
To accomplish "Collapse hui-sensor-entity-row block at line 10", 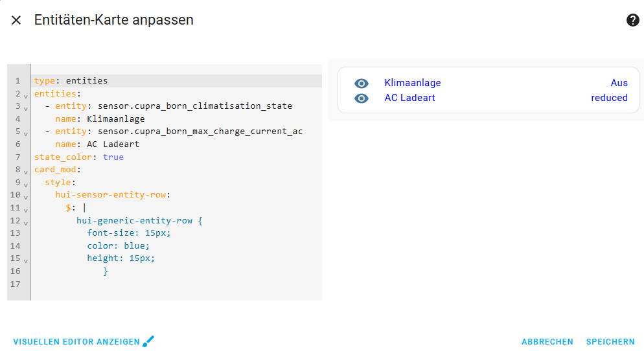I will (25, 197).
